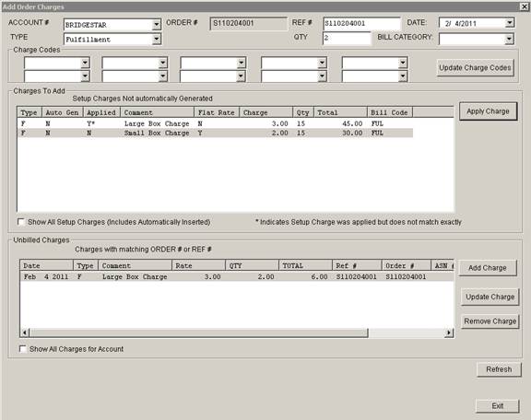Click the unbilled charges scroll right arrow
531x420 pixels.
coord(449,332)
